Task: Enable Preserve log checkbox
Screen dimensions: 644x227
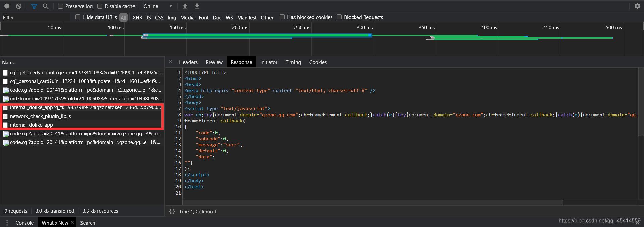Action: click(61, 6)
